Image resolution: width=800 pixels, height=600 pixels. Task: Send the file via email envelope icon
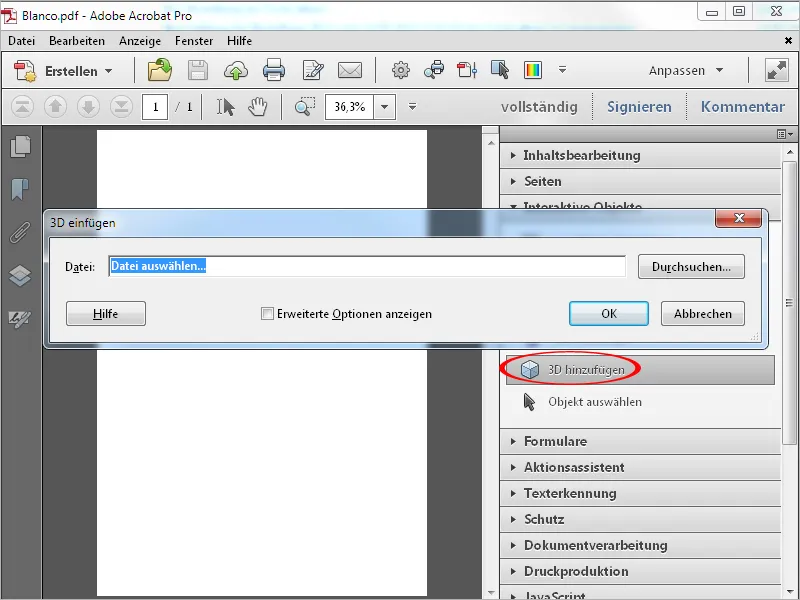[x=350, y=70]
